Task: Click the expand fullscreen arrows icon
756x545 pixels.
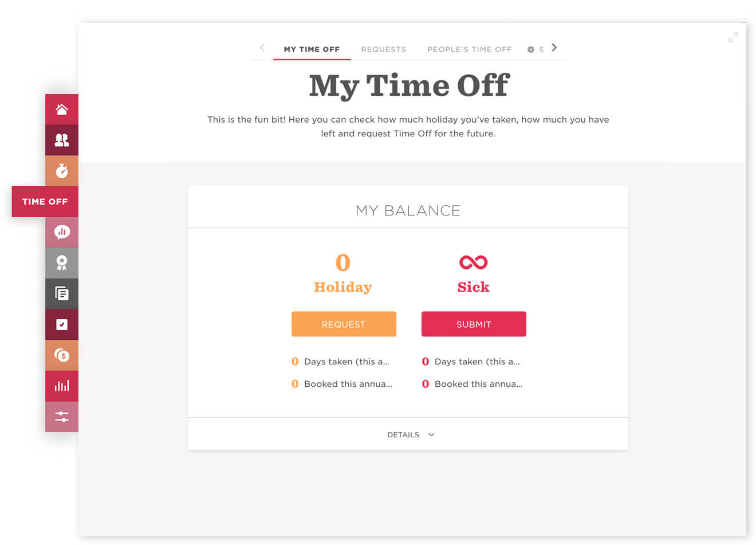Action: tap(733, 37)
